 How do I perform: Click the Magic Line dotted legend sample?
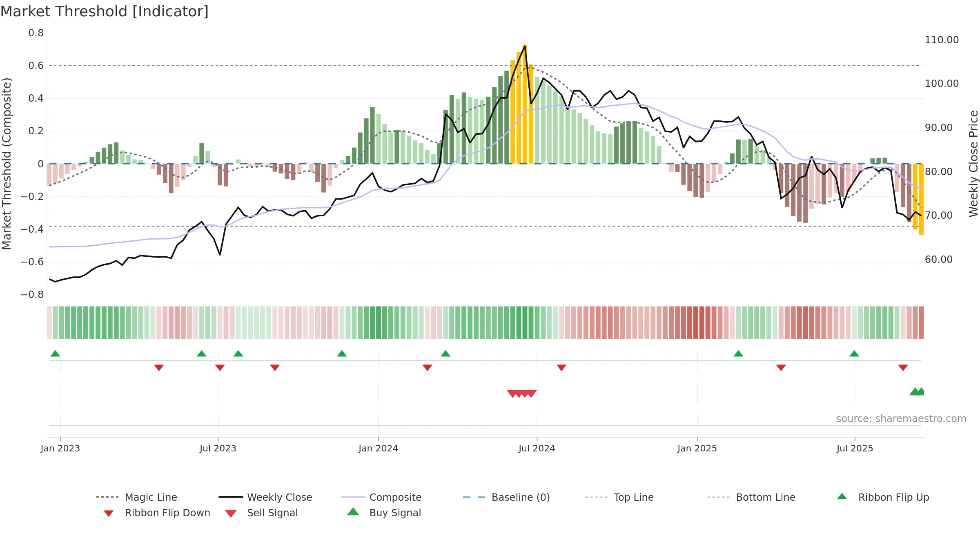107,497
